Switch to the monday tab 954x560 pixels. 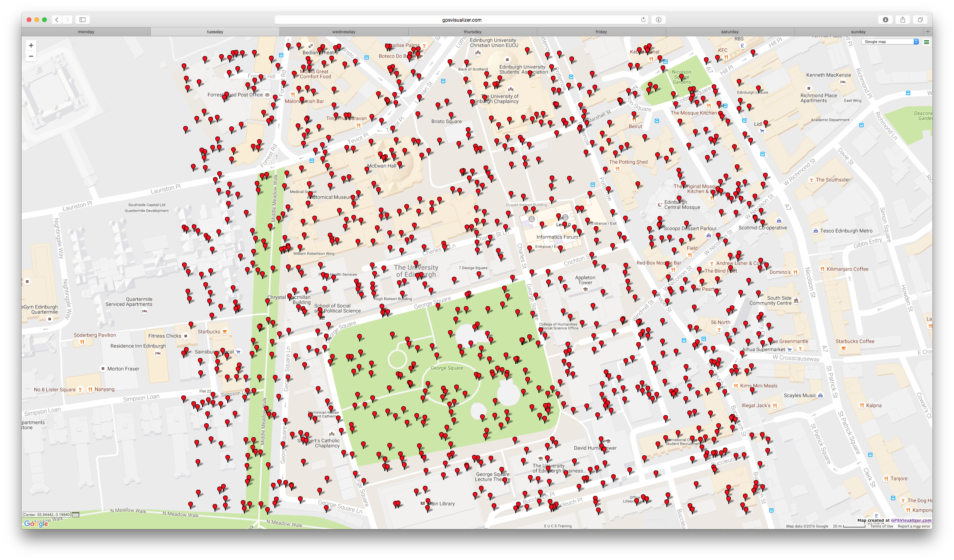[x=86, y=32]
